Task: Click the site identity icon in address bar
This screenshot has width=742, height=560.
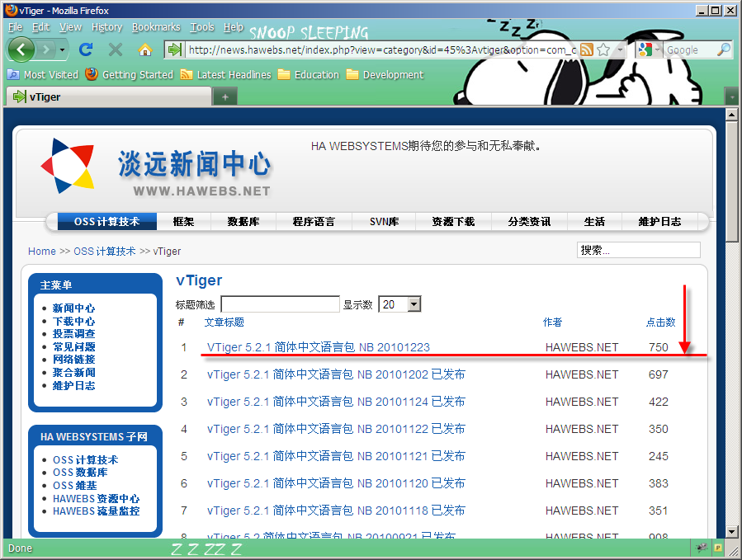Action: click(x=174, y=49)
